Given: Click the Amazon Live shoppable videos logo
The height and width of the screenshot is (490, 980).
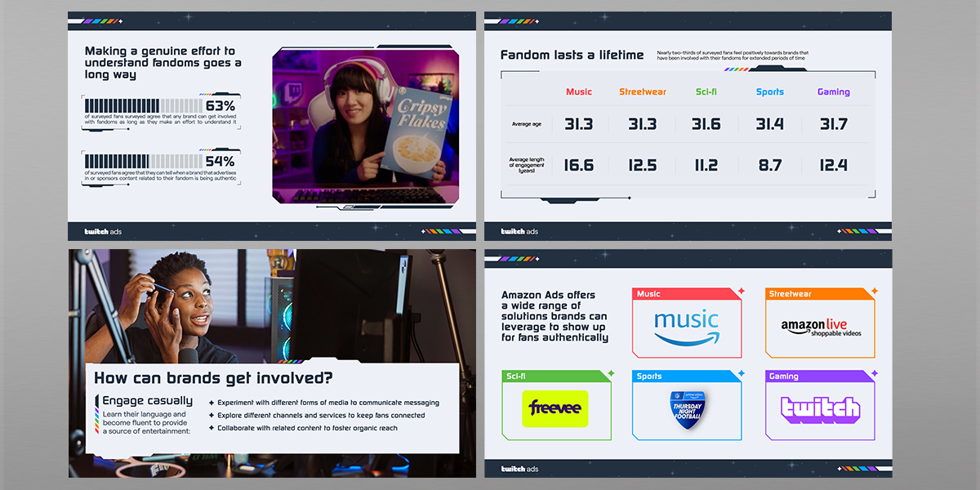Looking at the screenshot, I should coord(821,328).
